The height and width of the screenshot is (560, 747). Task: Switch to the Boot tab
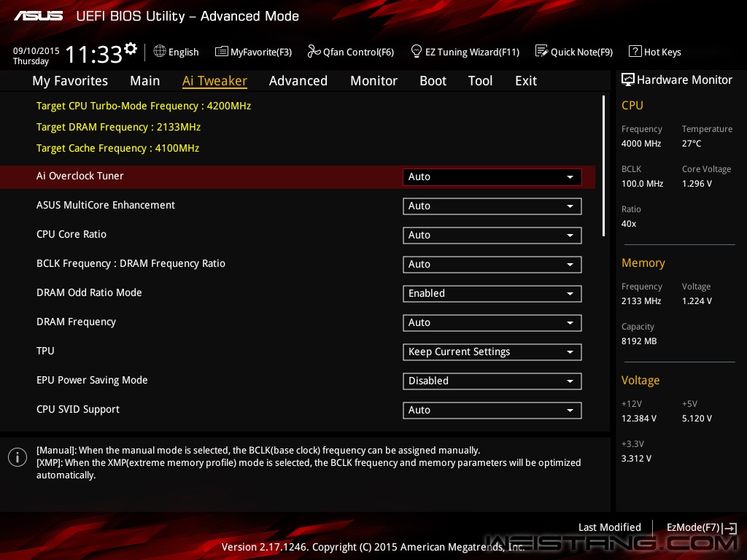[x=433, y=81]
